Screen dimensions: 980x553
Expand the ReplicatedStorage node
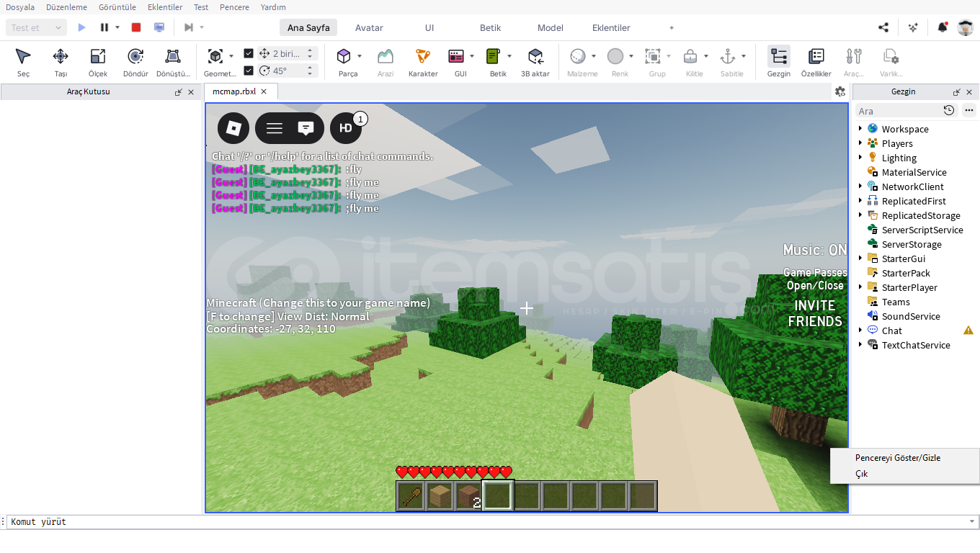tap(860, 215)
